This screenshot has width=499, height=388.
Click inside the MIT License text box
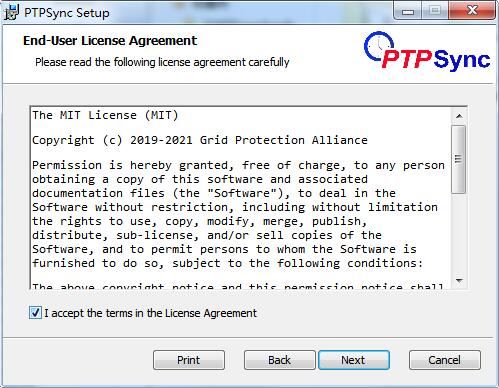pos(241,198)
